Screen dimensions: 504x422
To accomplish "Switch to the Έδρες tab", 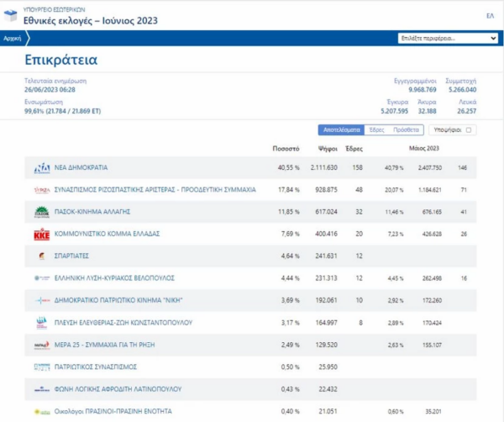I will 377,130.
